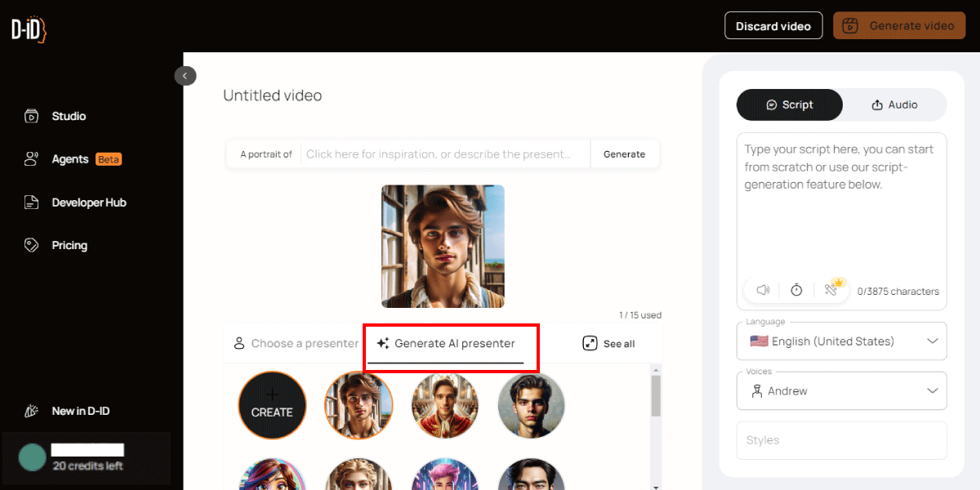Collapse the left sidebar with the chevron
980x490 pixels.
pos(185,76)
